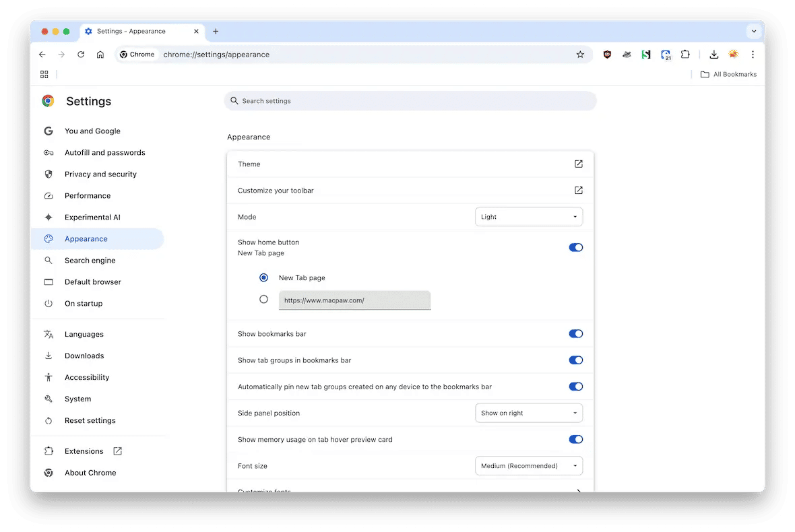Expand Side panel position dropdown
The image size is (795, 532).
529,413
